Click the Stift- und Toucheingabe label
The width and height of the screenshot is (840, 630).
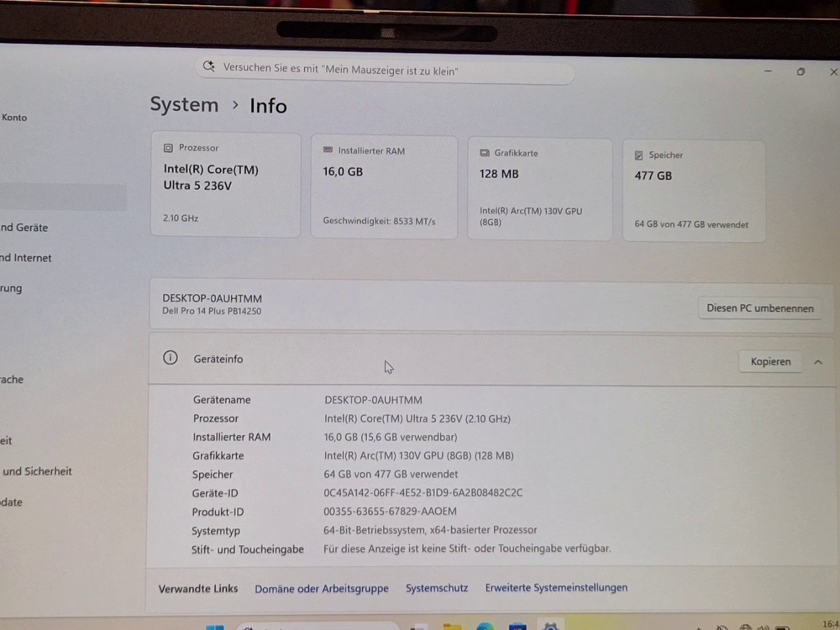[247, 549]
